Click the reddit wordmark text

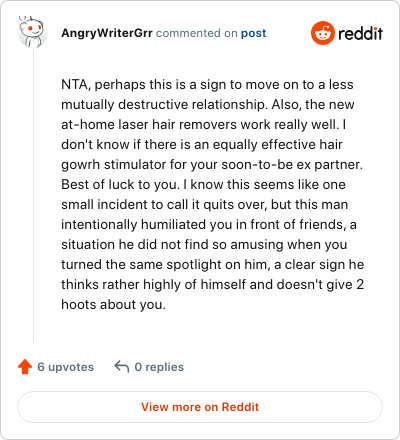tap(360, 33)
